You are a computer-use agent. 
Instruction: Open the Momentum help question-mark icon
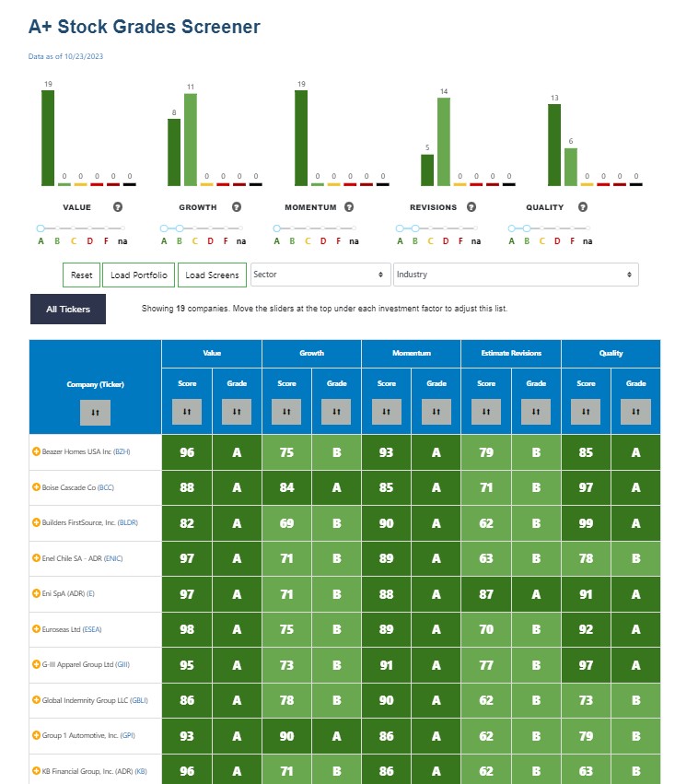(349, 207)
